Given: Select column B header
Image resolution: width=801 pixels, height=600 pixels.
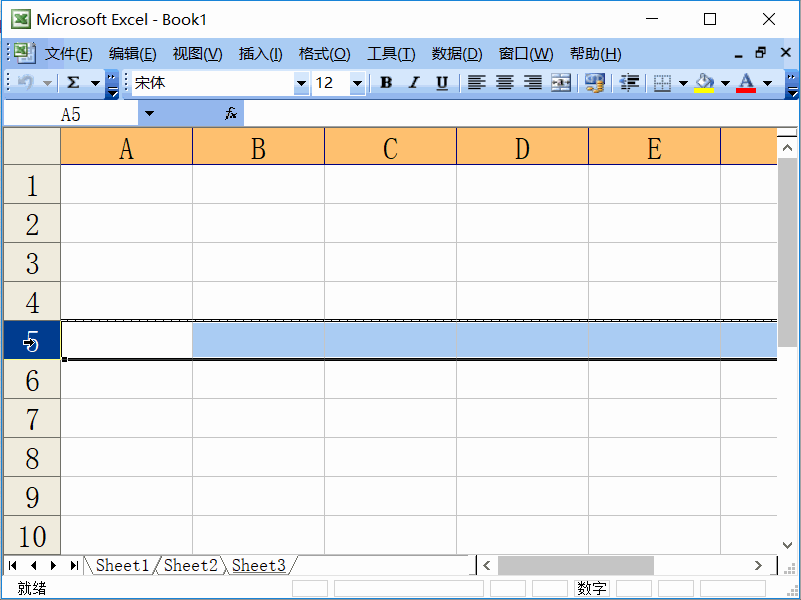Looking at the screenshot, I should [258, 147].
